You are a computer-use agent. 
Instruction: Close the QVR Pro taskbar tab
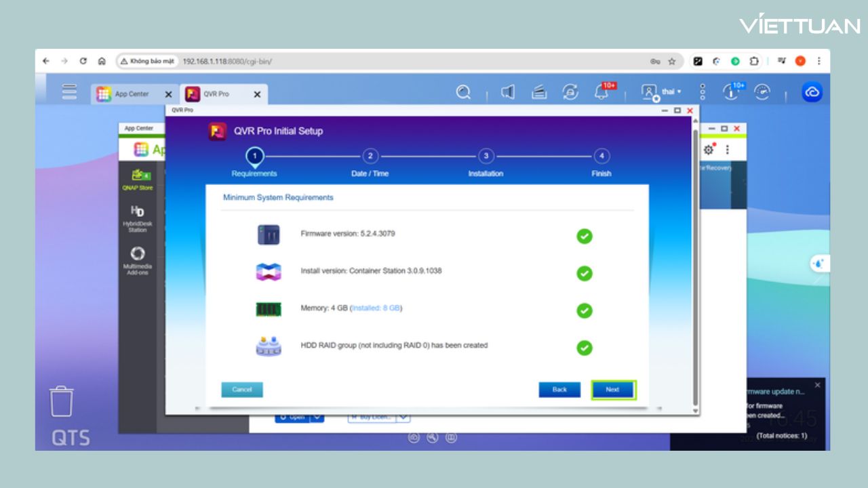[x=257, y=94]
